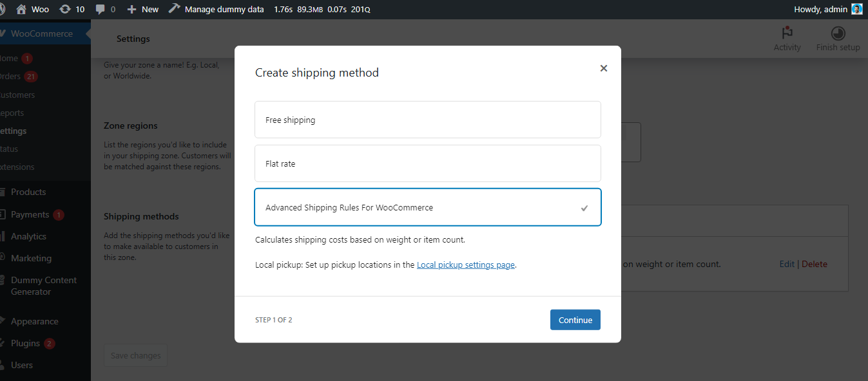This screenshot has height=381, width=868.
Task: Open the Local pickup settings page link
Action: point(466,265)
